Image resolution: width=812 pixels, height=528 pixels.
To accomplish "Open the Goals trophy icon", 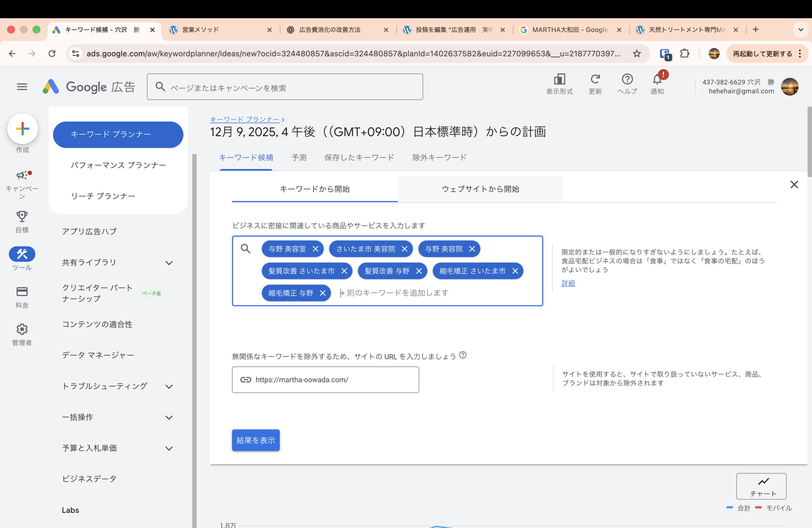I will tap(22, 216).
